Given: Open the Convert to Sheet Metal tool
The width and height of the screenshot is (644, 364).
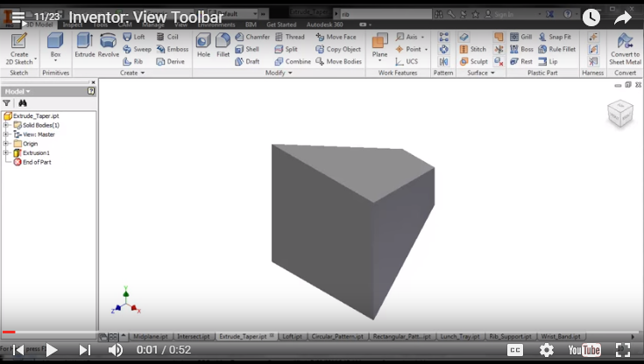Looking at the screenshot, I should [x=625, y=48].
